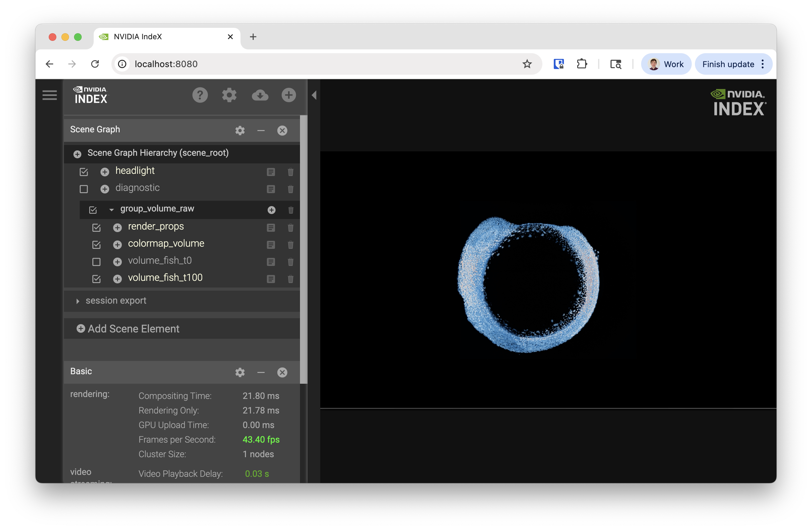Click plus icon on group_volume_raw row
The image size is (812, 530).
271,210
